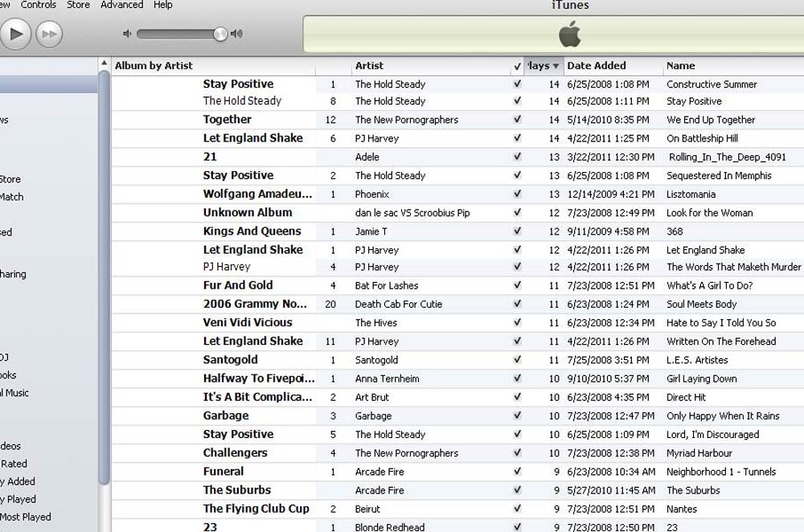Uncheck the Rolling_In_The_Deep_4091 checkbox
804x532 pixels.
click(x=517, y=157)
